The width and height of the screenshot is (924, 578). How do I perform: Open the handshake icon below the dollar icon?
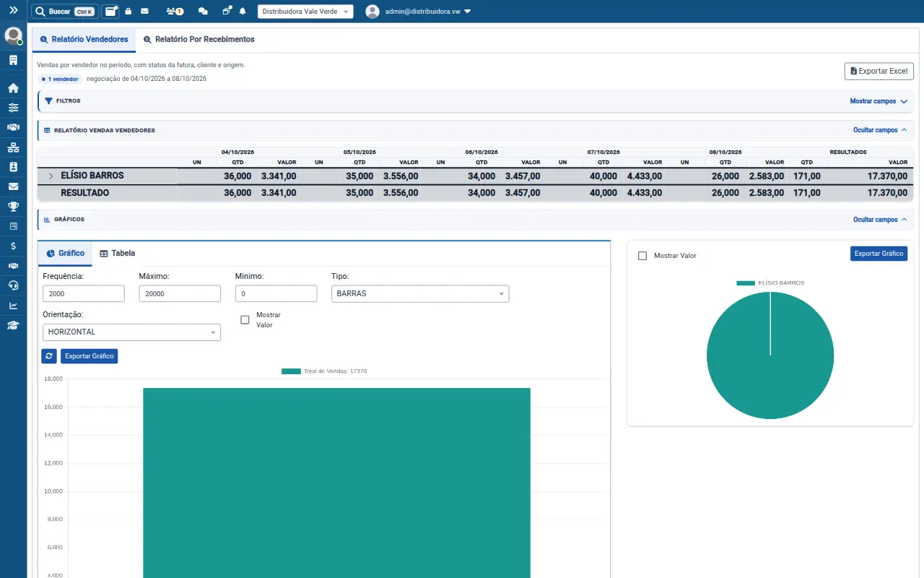click(x=13, y=266)
